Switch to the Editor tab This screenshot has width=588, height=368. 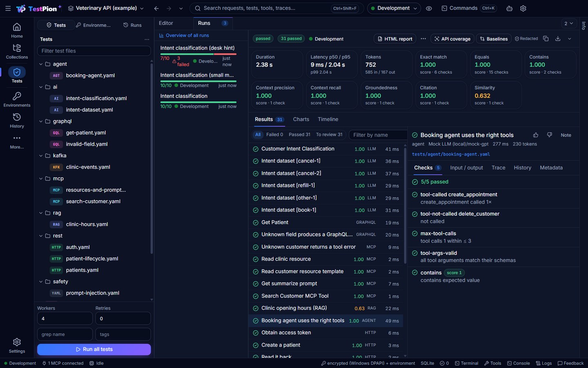tap(166, 23)
